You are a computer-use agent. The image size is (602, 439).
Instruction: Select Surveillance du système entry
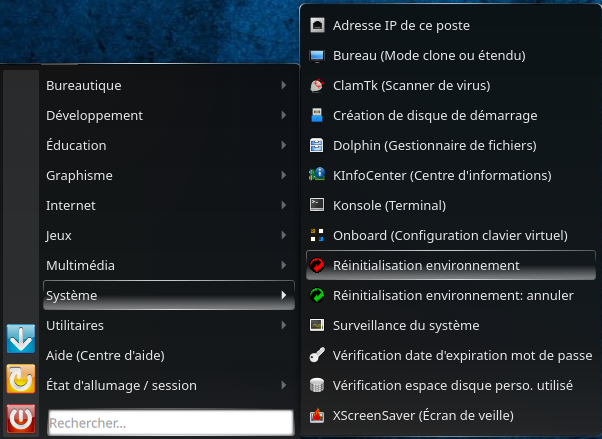(451, 325)
